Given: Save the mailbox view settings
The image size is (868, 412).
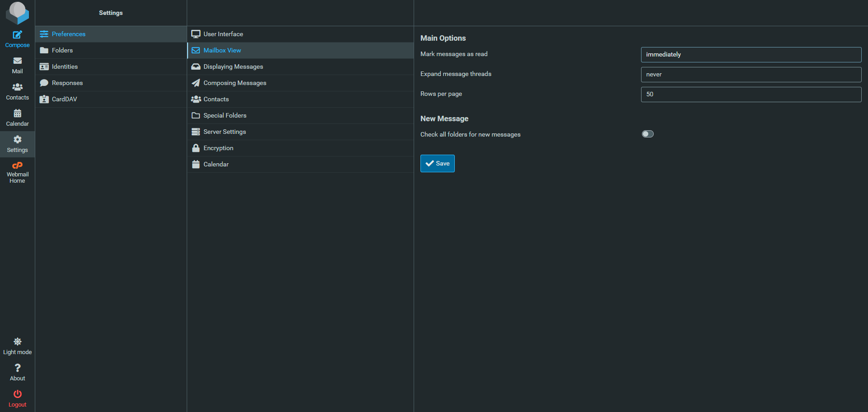Looking at the screenshot, I should (437, 164).
